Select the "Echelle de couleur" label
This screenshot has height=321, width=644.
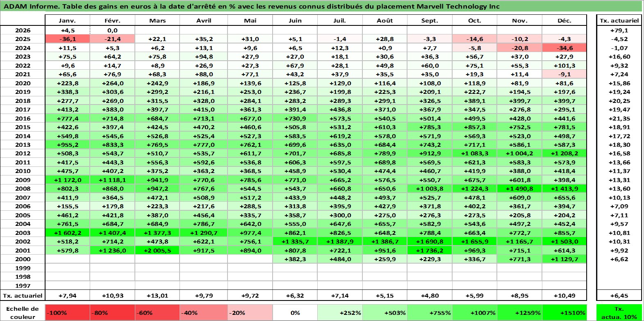[23, 312]
